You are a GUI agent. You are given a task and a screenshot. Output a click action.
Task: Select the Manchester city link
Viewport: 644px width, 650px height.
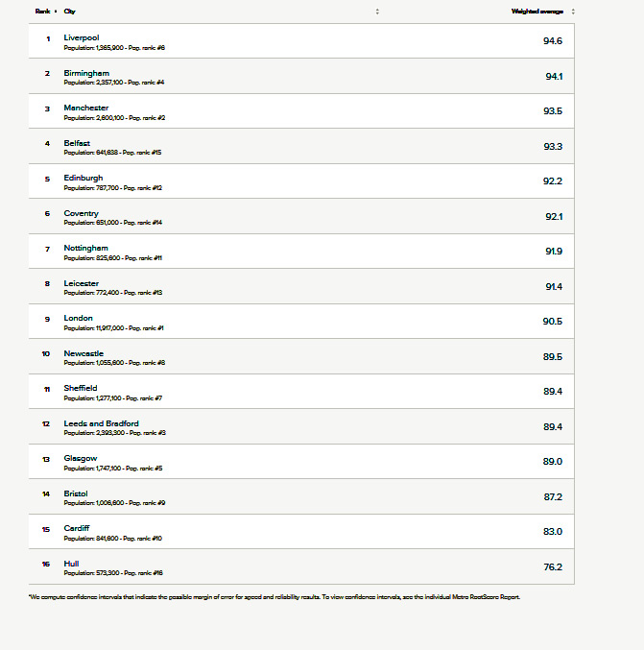click(x=85, y=108)
